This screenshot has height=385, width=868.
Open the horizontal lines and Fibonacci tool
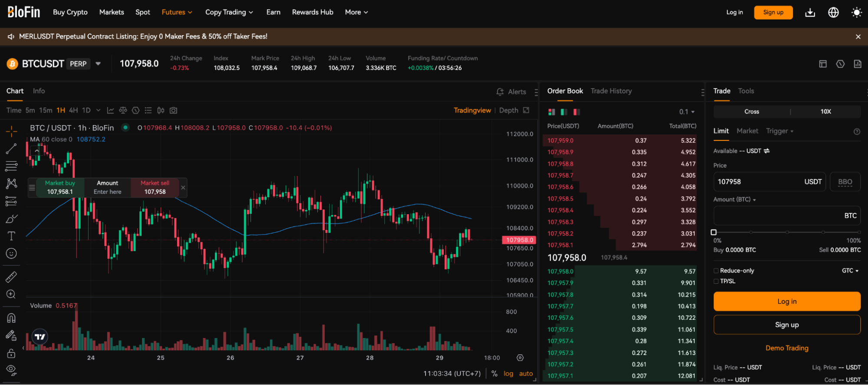click(x=11, y=166)
